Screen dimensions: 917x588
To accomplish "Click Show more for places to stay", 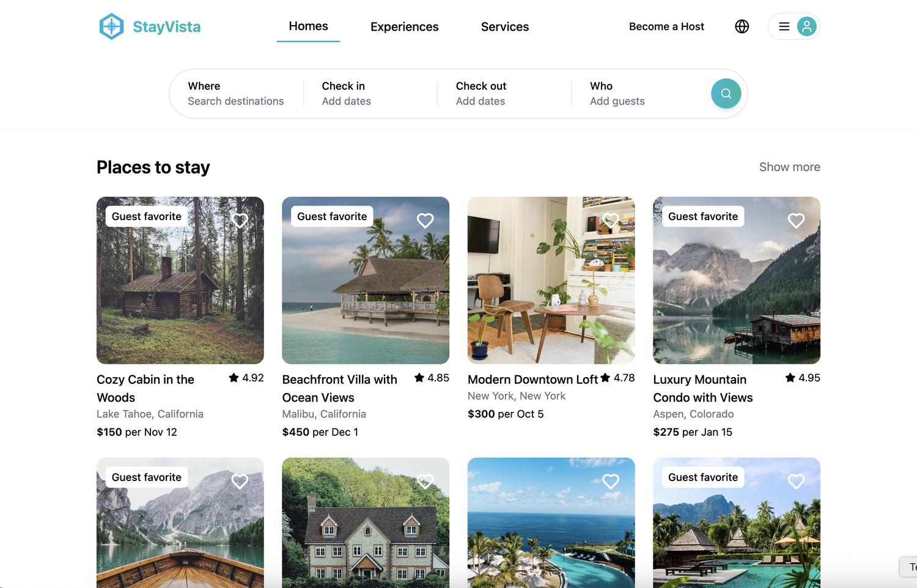I will (789, 167).
